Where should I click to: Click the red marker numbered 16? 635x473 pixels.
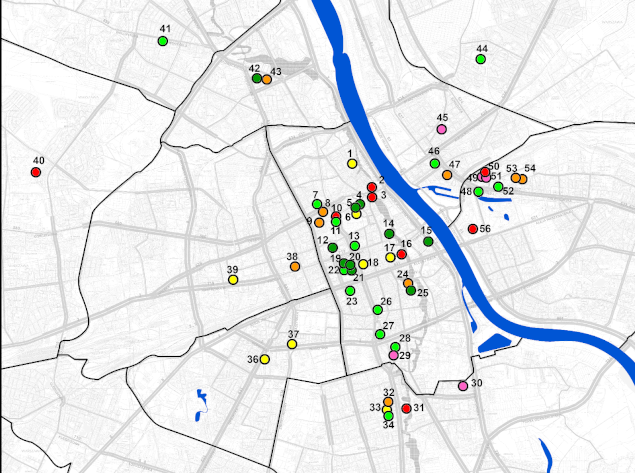click(x=401, y=254)
